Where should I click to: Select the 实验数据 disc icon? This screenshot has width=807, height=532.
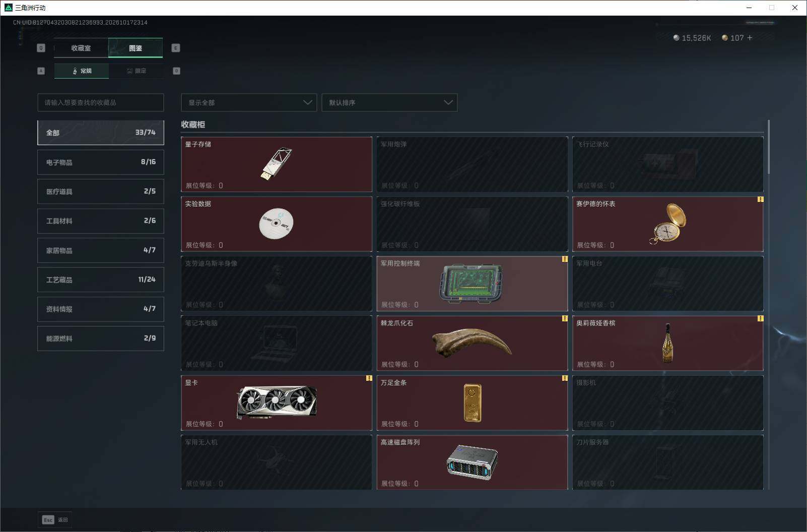[x=276, y=223]
